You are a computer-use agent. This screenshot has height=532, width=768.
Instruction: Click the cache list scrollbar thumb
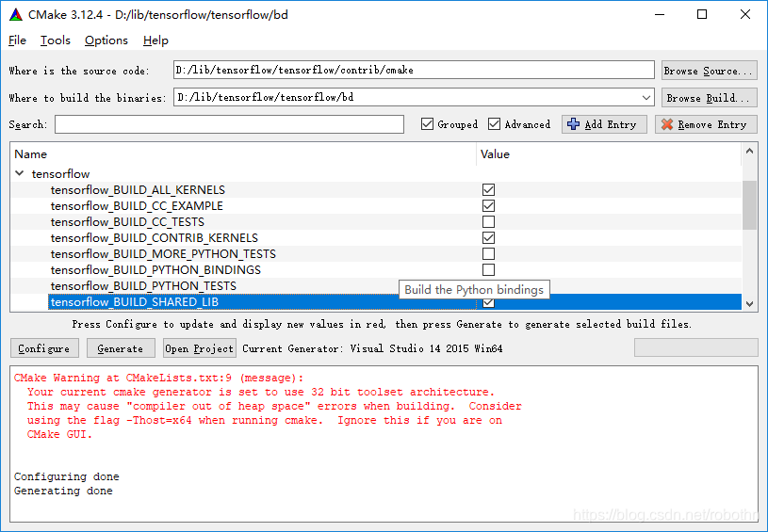(x=749, y=205)
